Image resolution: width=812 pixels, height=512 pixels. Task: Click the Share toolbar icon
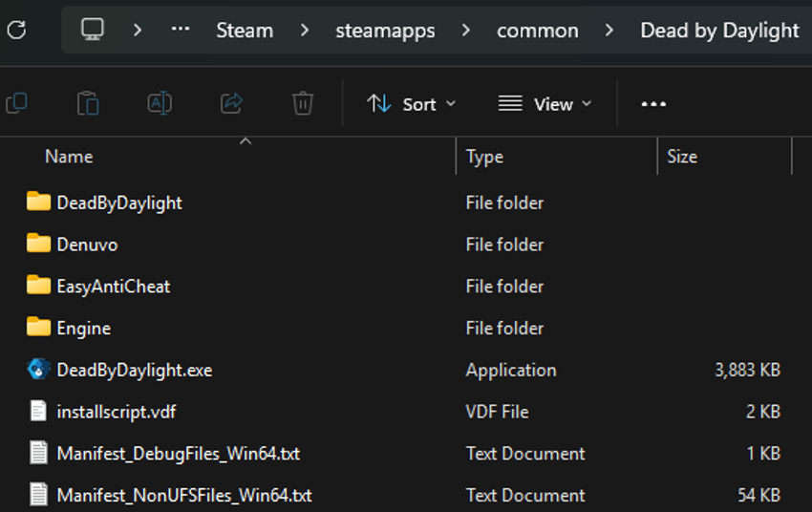pos(231,103)
